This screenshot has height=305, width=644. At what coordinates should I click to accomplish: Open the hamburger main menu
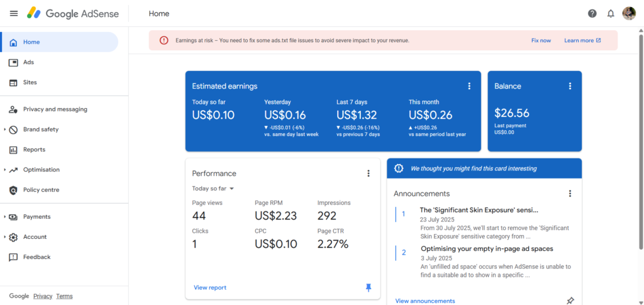14,14
